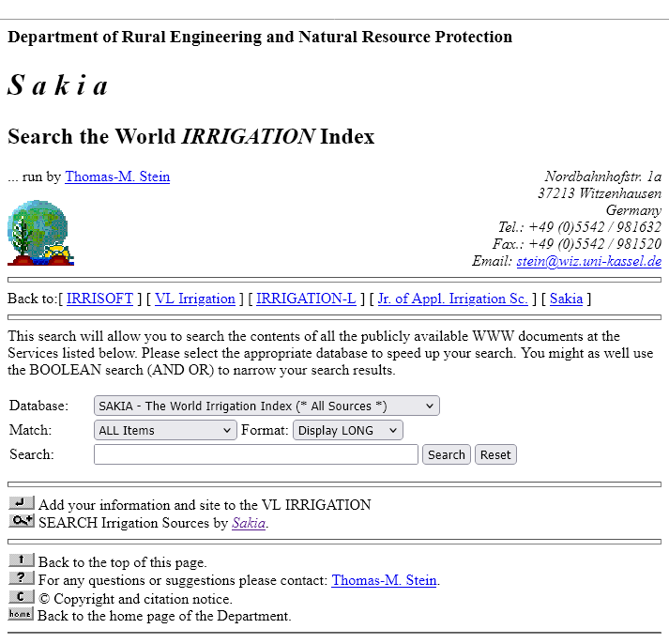Go to IRRISOFT in the navigation bar

pyautogui.click(x=99, y=299)
